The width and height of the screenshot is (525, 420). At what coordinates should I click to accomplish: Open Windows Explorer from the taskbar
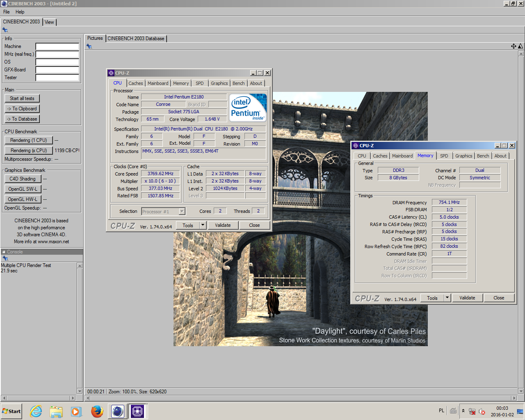pyautogui.click(x=56, y=411)
